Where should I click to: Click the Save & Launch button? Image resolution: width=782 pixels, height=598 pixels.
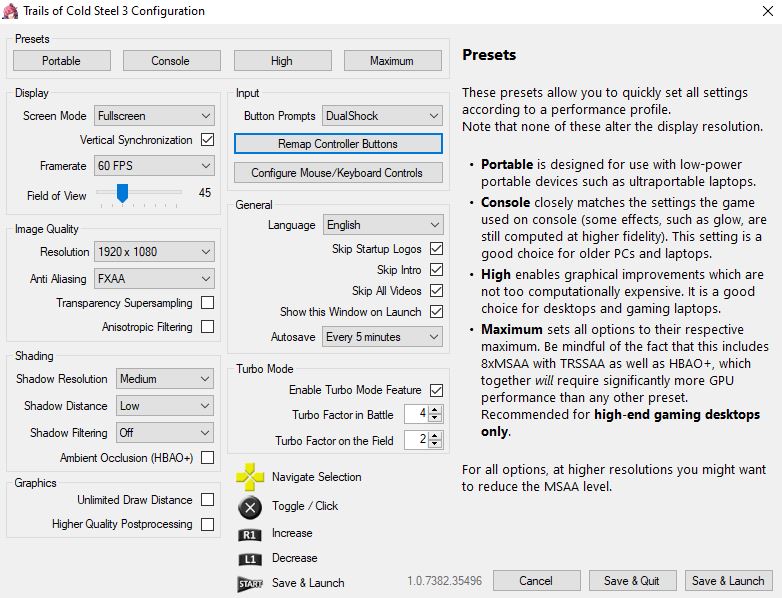(x=729, y=581)
